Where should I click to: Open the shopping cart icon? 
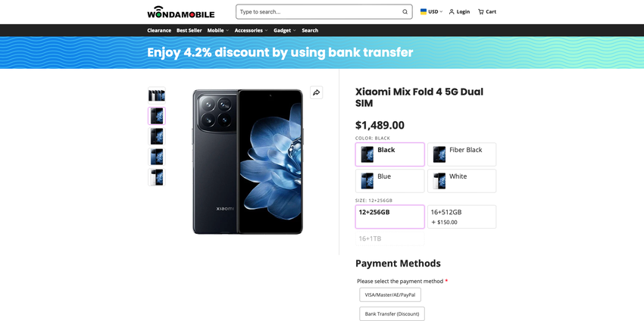click(481, 12)
